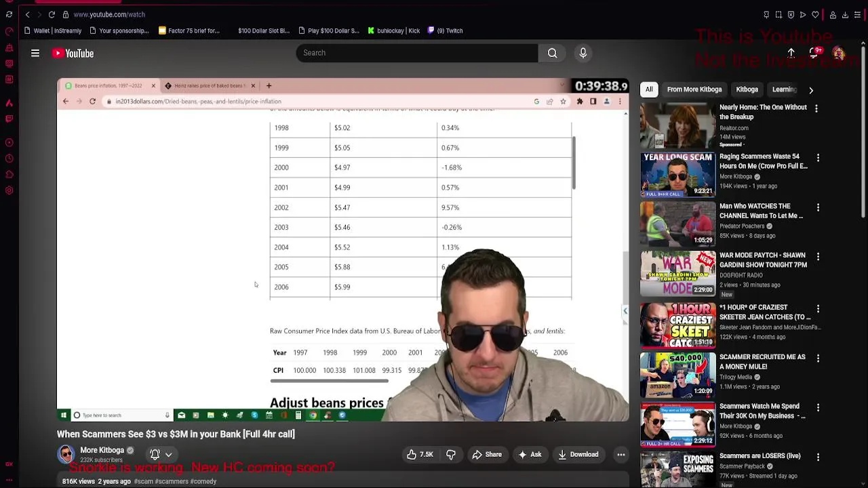Open sidebar three-dots setup at bottom
This screenshot has width=868, height=488.
coord(9,479)
